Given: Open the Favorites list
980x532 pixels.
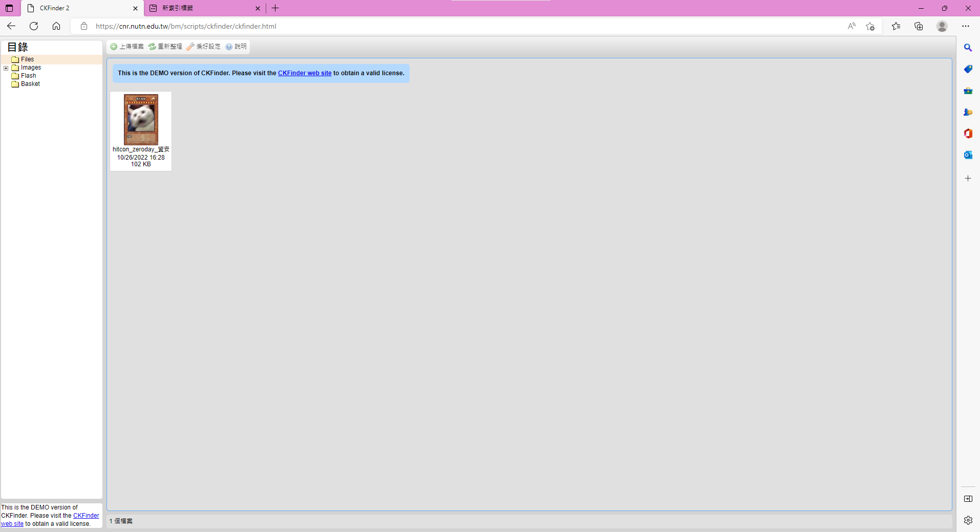Looking at the screenshot, I should 896,26.
